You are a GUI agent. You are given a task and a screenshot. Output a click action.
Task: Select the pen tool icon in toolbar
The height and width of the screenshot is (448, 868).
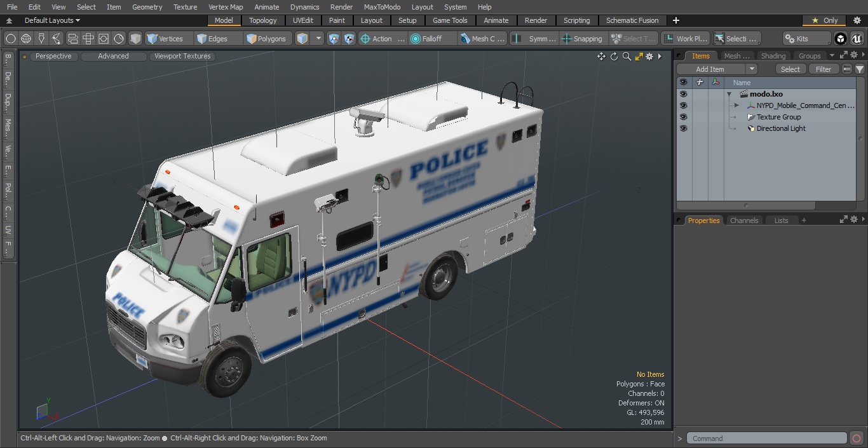point(41,39)
